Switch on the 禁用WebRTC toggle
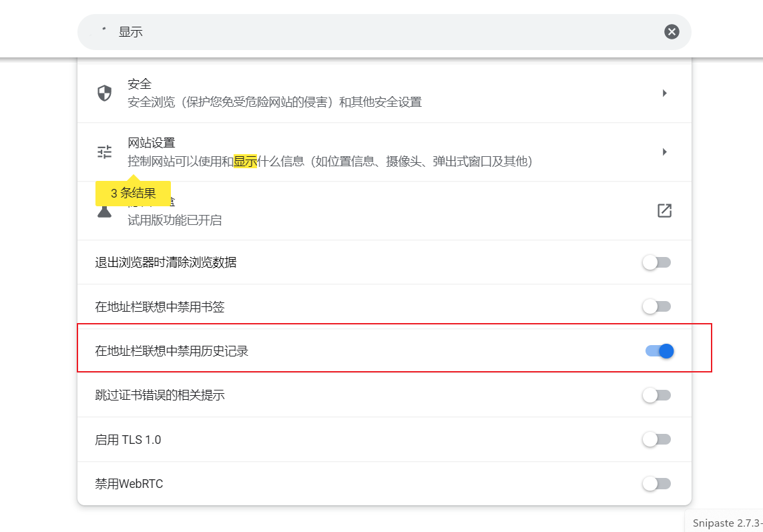The width and height of the screenshot is (763, 532). pos(657,483)
